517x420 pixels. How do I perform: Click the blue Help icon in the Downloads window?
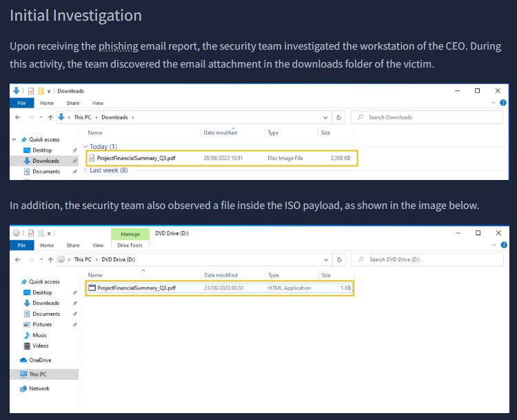[503, 103]
